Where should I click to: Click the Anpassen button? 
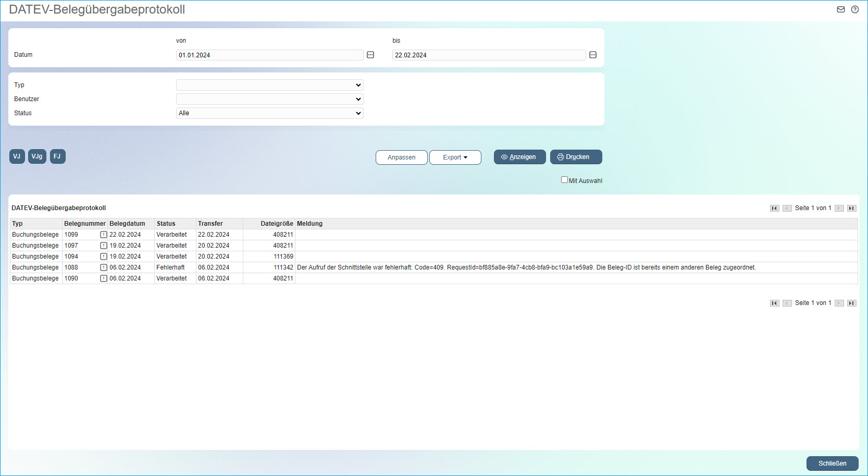tap(402, 157)
